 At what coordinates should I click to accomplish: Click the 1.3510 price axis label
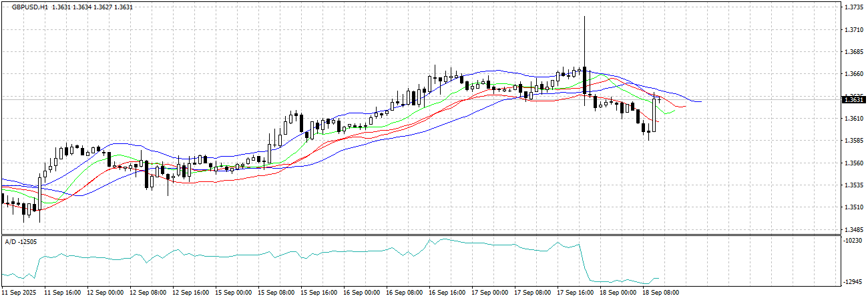pos(853,207)
